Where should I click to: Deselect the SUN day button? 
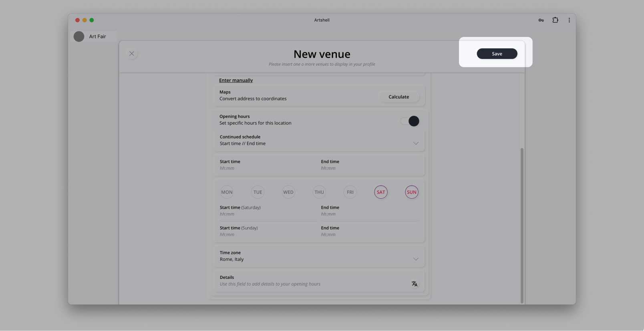click(x=412, y=192)
